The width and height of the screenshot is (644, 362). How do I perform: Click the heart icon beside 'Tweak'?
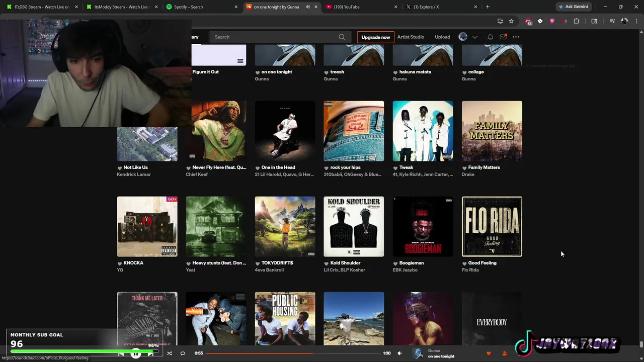click(395, 168)
